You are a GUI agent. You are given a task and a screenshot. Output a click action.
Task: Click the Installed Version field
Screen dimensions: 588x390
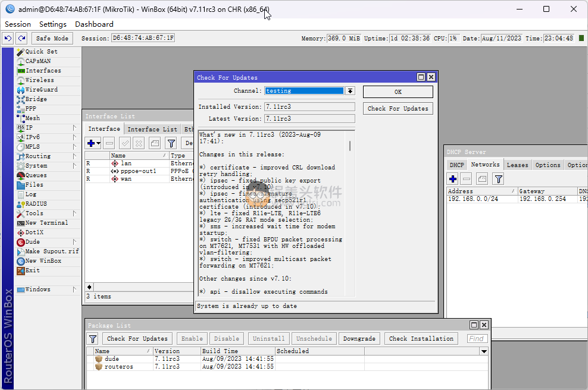pos(309,107)
